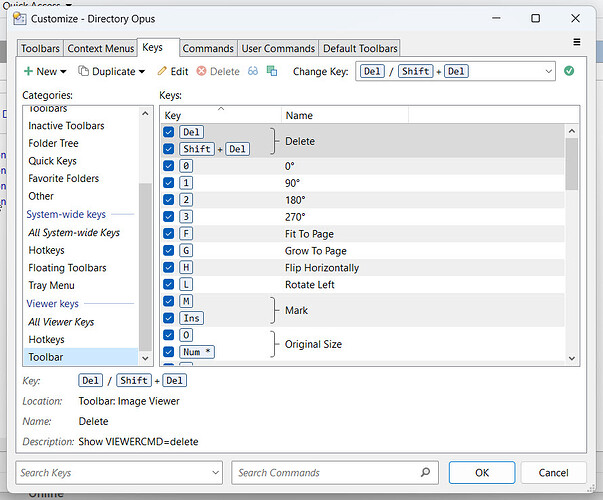Sort keys by the Key column header
Screen dimensions: 603x500
[221, 115]
